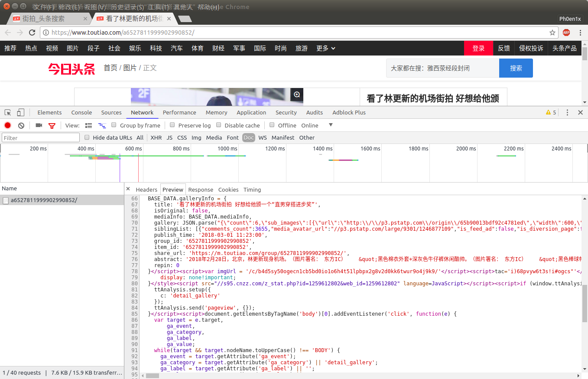Click the network Filter text field

tap(41, 137)
